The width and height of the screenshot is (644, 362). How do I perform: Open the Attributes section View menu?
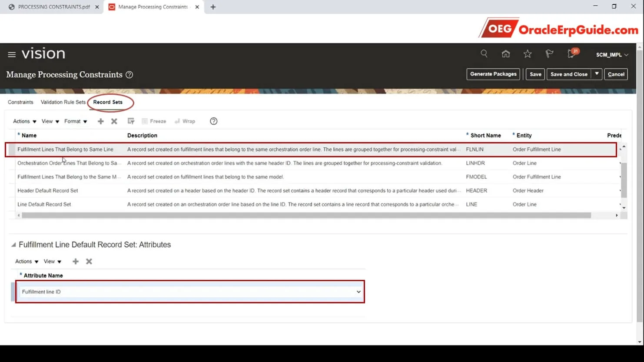(53, 261)
